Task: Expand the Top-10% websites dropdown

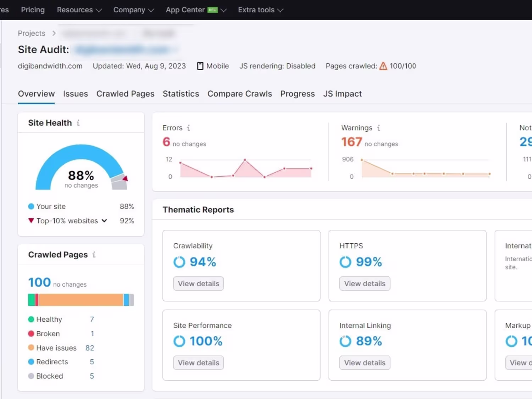Action: click(104, 221)
